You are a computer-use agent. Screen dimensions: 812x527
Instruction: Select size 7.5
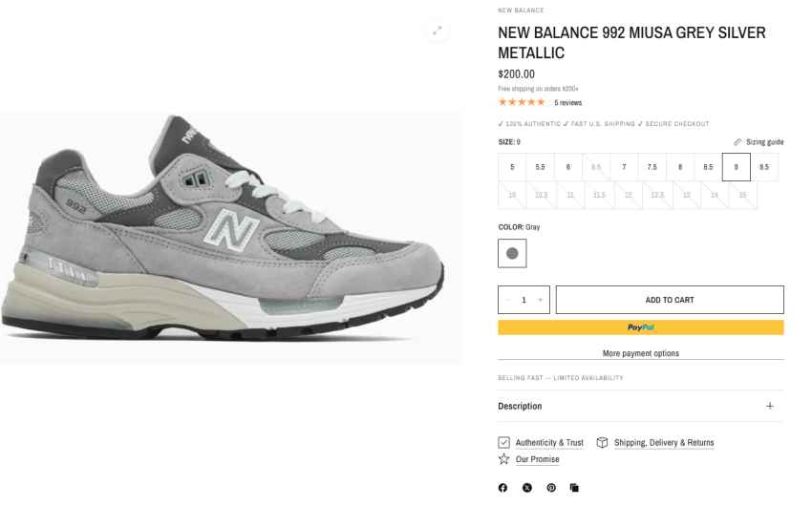pos(652,167)
